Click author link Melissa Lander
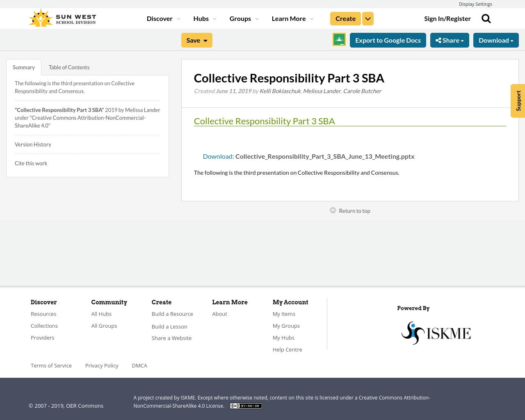The height and width of the screenshot is (420, 525). [322, 91]
